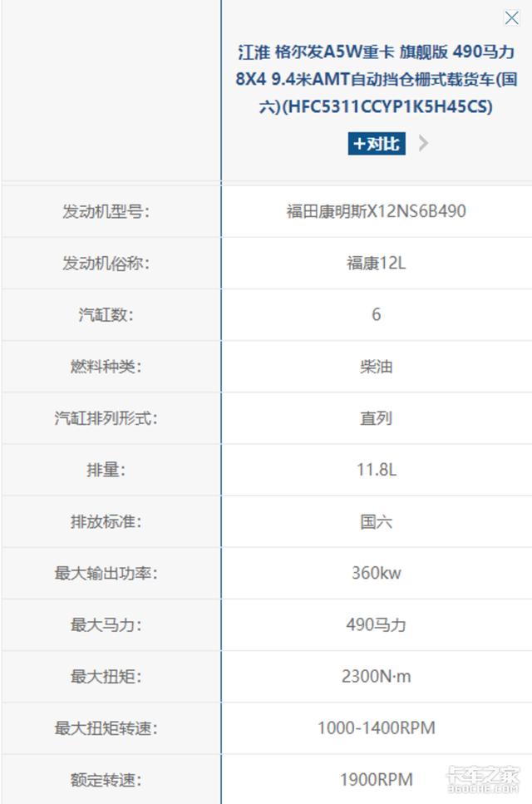The width and height of the screenshot is (532, 804).
Task: Select the 排放标准 label
Action: [x=106, y=522]
